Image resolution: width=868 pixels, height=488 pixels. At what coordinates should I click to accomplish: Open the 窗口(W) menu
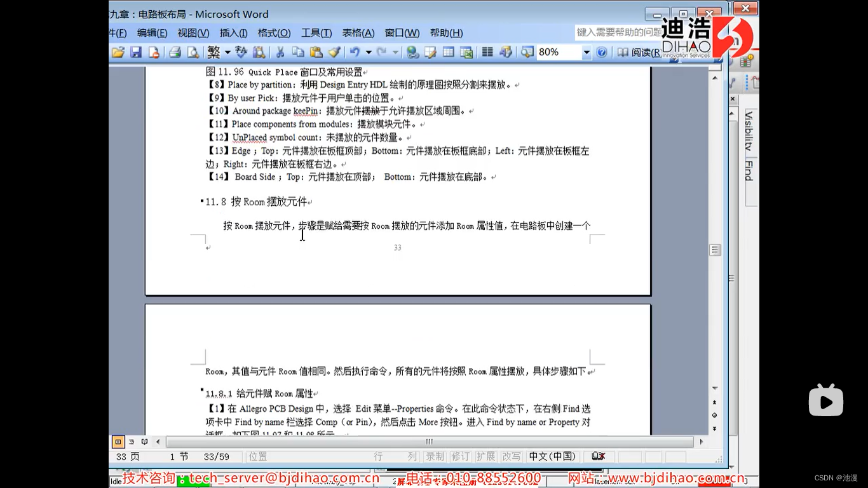pyautogui.click(x=402, y=33)
